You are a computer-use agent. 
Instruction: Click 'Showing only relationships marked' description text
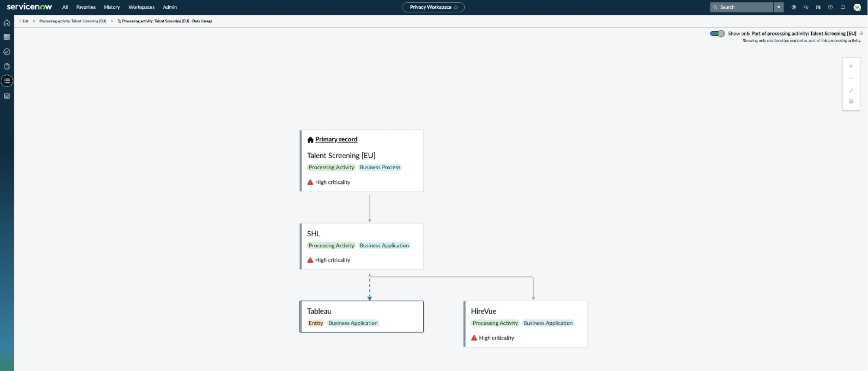tap(802, 41)
